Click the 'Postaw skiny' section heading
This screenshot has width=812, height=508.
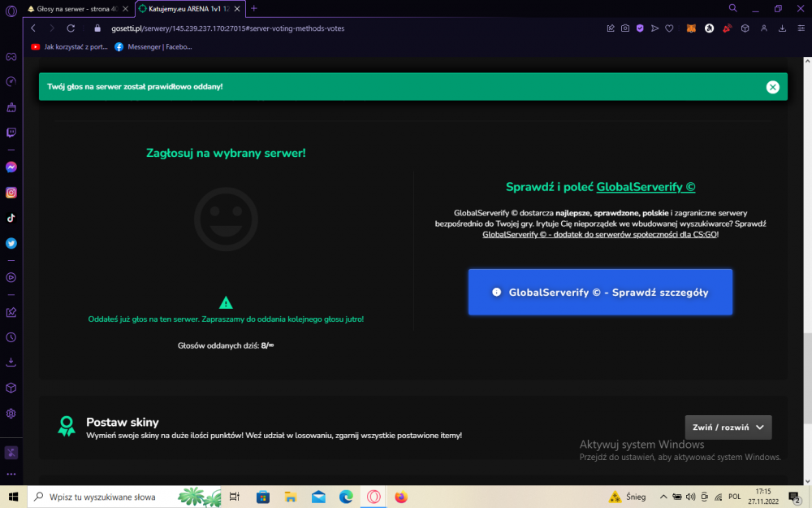coord(123,422)
